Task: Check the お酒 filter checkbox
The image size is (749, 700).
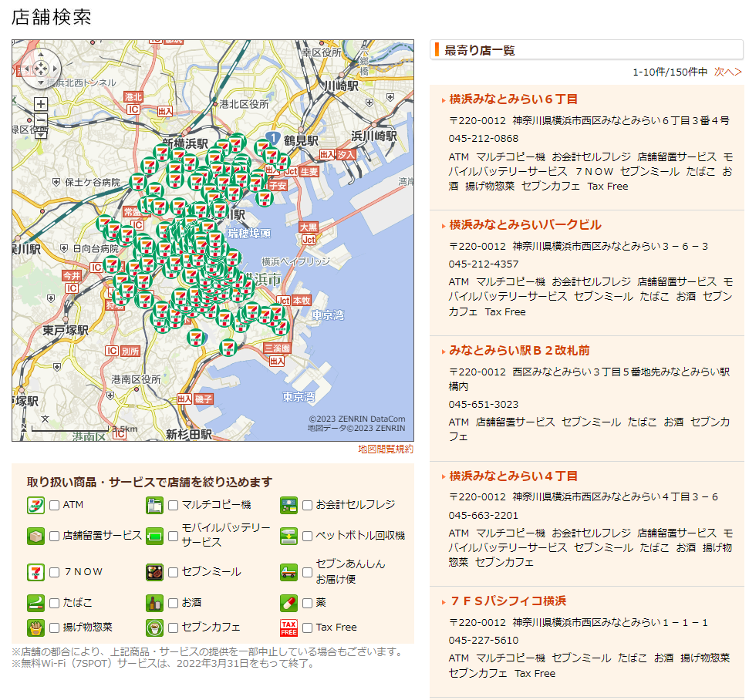Action: coord(173,603)
